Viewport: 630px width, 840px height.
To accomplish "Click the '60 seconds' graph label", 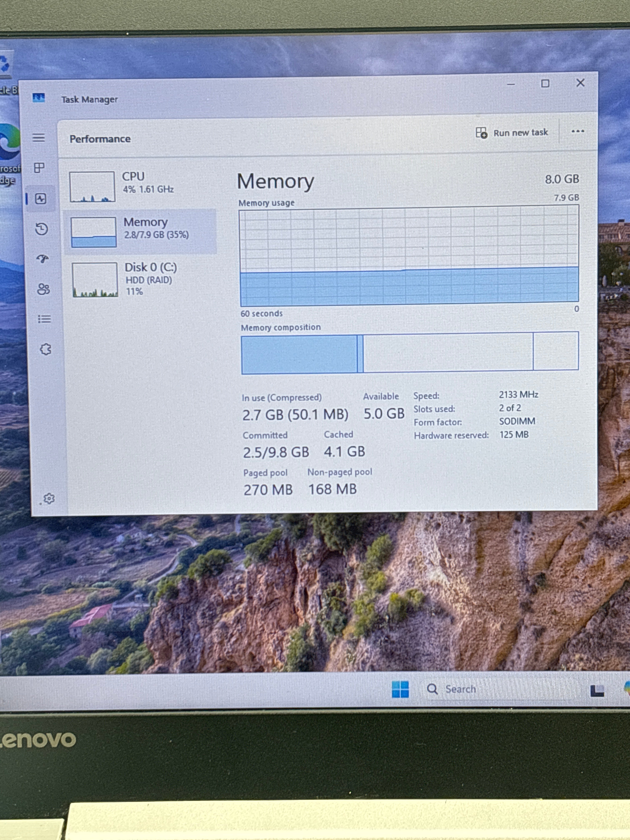I will (262, 313).
